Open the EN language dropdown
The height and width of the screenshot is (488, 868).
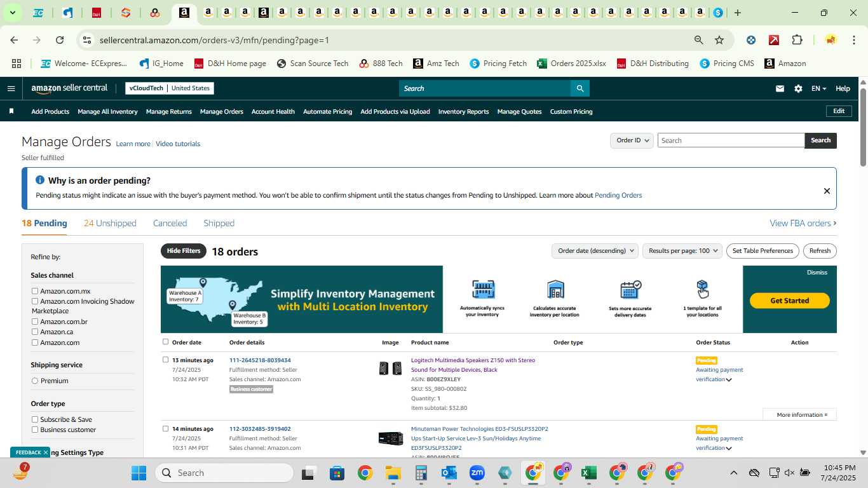pos(818,88)
